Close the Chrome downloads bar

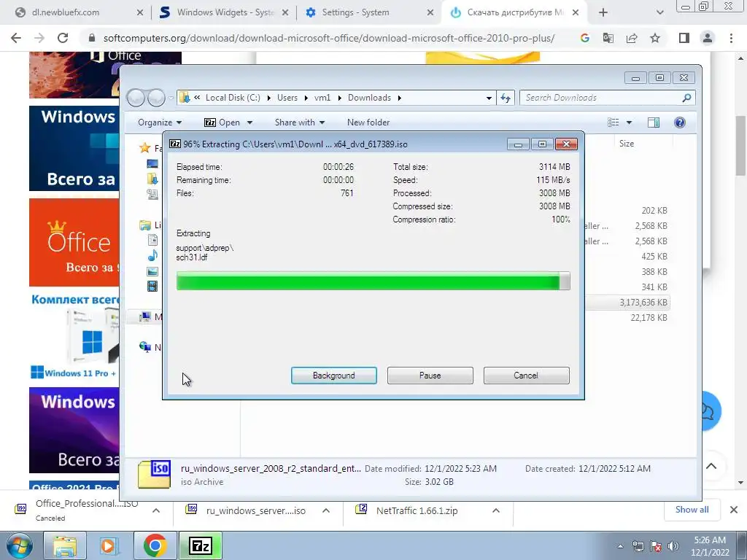tap(734, 510)
